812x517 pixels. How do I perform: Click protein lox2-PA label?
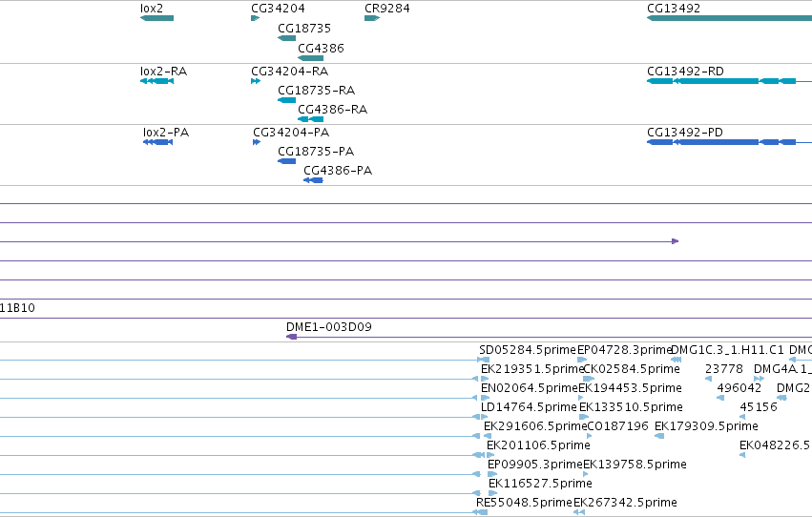point(166,132)
